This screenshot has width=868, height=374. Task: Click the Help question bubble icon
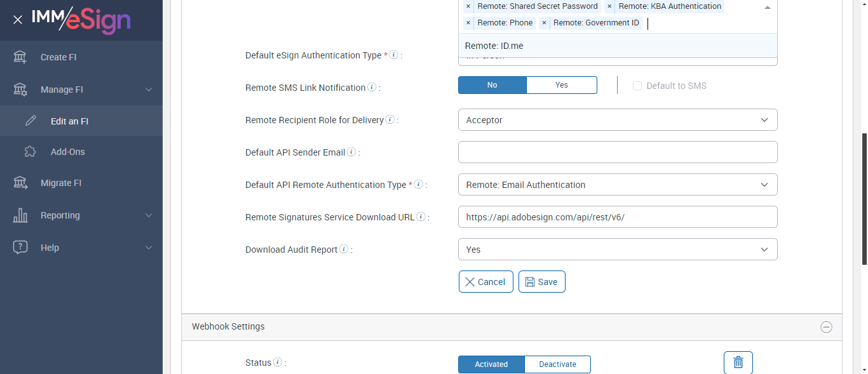[x=20, y=248]
